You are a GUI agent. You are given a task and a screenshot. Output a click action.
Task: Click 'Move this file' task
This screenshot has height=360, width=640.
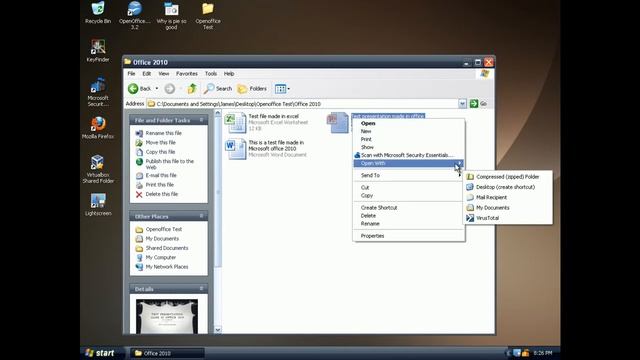tap(156, 142)
